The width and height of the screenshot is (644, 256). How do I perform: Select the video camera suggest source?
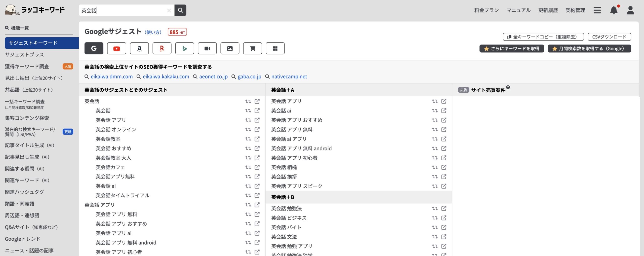click(x=207, y=48)
